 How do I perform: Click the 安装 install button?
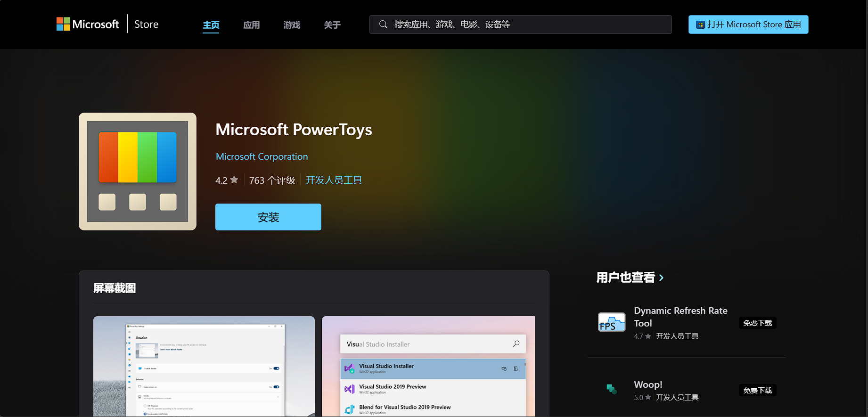268,217
